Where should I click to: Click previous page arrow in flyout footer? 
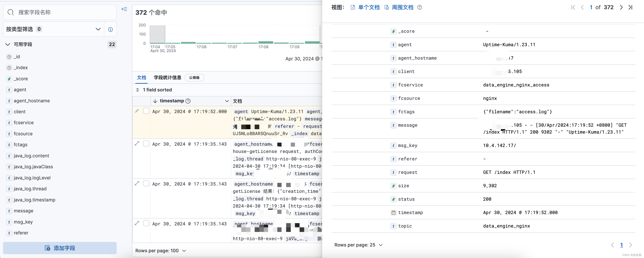[x=613, y=245]
